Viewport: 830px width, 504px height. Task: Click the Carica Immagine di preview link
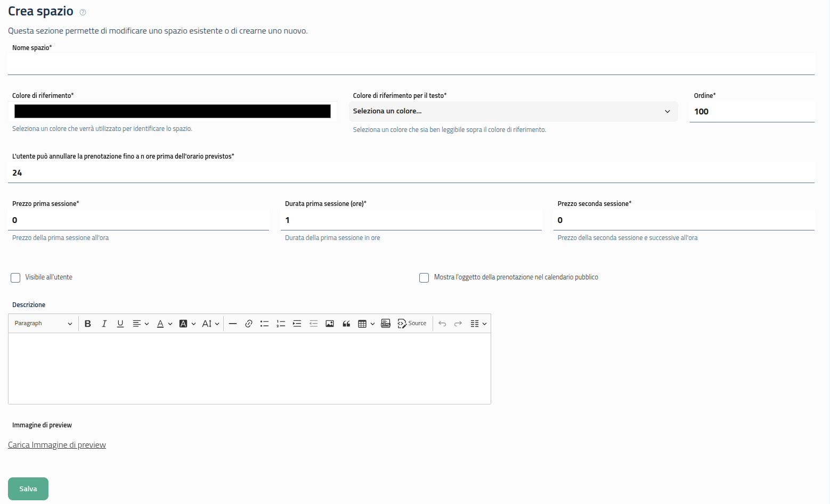(x=57, y=445)
